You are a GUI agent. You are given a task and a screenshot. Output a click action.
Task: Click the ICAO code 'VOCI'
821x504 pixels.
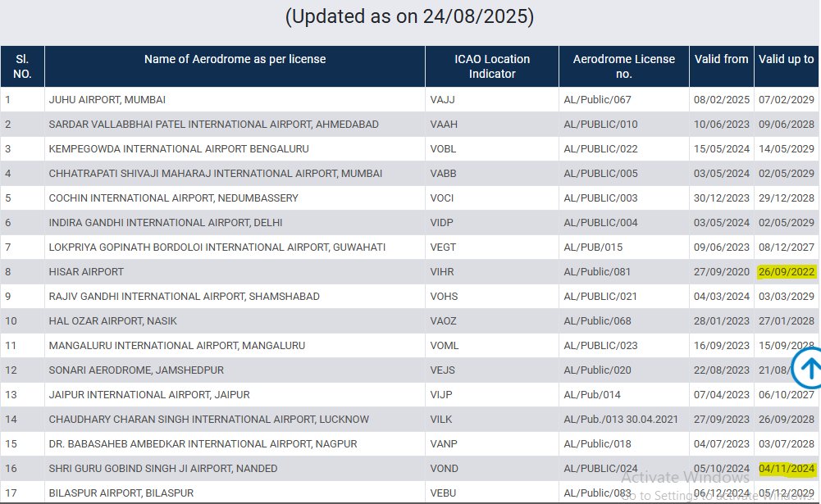[x=442, y=198]
